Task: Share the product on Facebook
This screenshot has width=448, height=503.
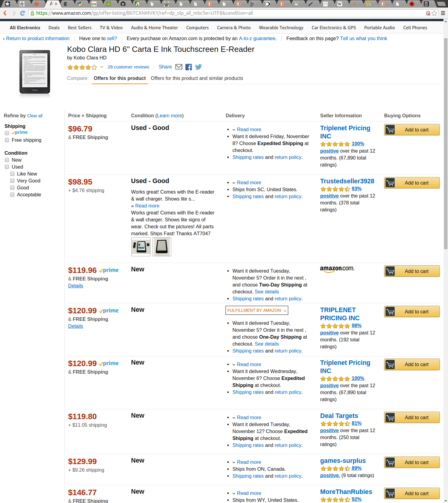Action: [188, 67]
